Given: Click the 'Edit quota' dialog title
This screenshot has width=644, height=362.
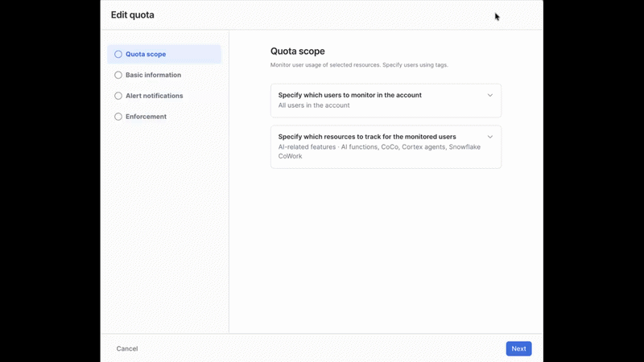Looking at the screenshot, I should [x=133, y=14].
